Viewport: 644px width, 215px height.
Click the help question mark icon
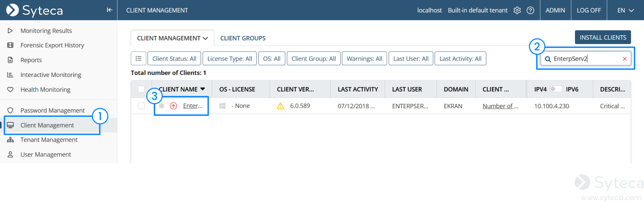point(530,11)
